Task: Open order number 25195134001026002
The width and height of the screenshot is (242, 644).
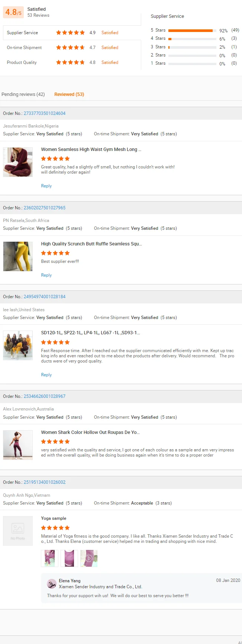Action: coord(45,482)
